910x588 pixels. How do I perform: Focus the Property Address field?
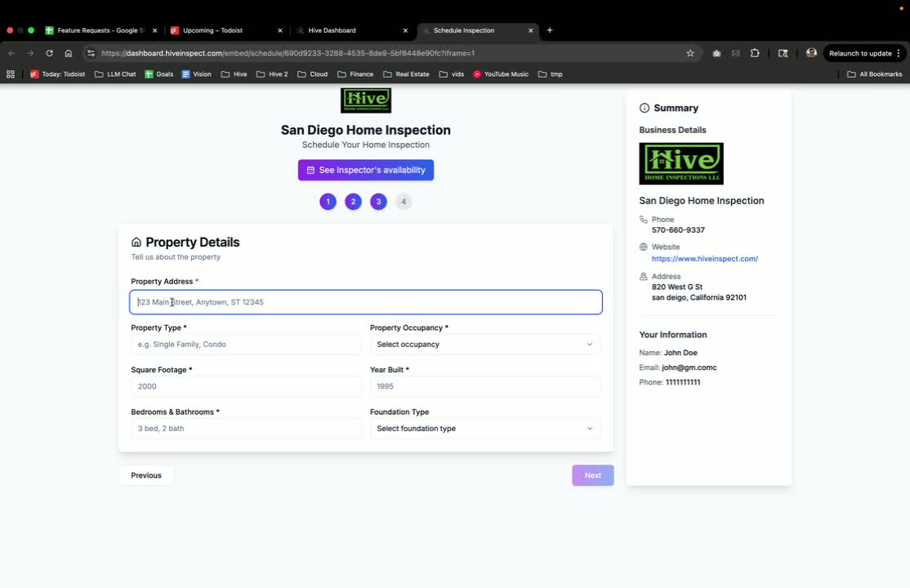[366, 302]
